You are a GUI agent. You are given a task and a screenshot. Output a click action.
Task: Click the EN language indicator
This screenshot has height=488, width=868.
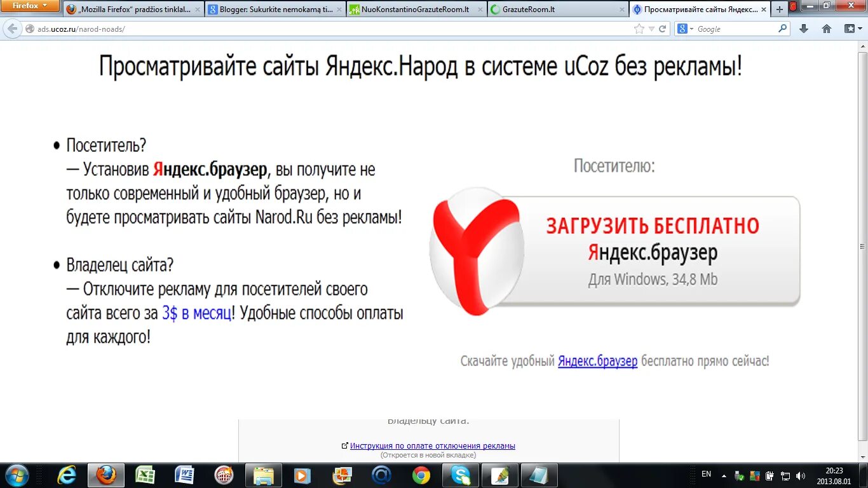[x=706, y=474]
